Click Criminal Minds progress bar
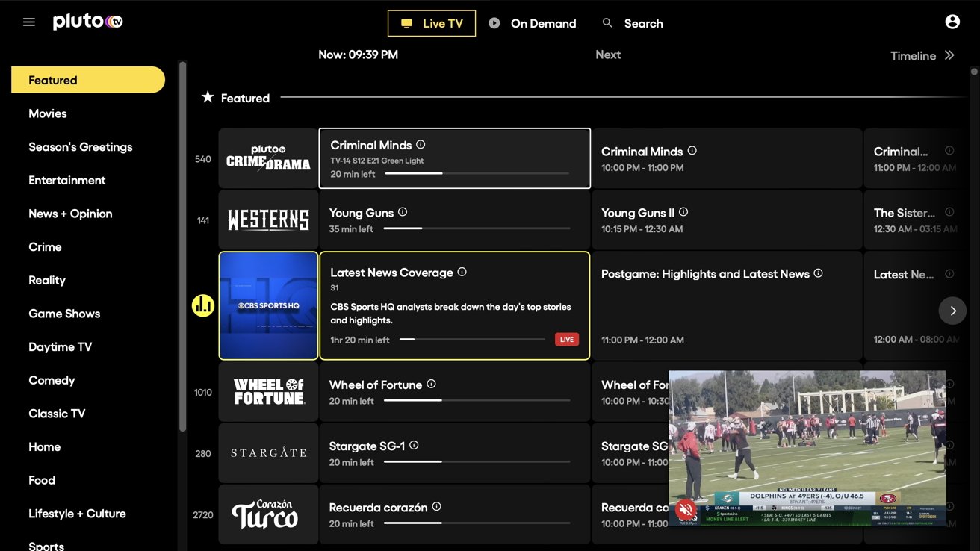 [477, 173]
